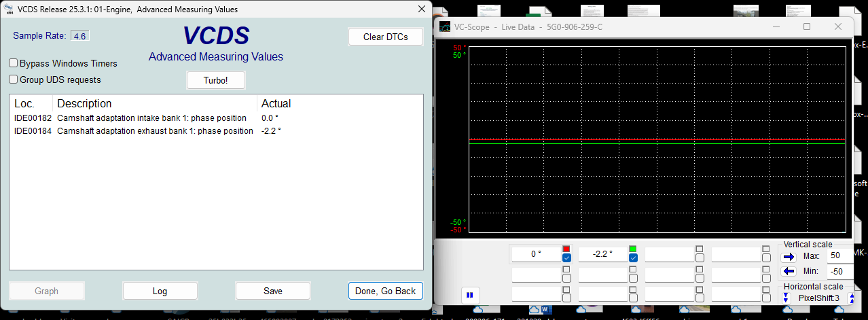868x320 pixels.
Task: Select the IDE00182 intake camshaft row
Action: point(216,118)
